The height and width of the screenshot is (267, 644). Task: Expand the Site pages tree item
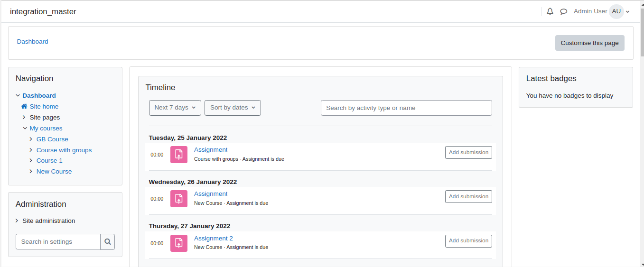tap(24, 117)
